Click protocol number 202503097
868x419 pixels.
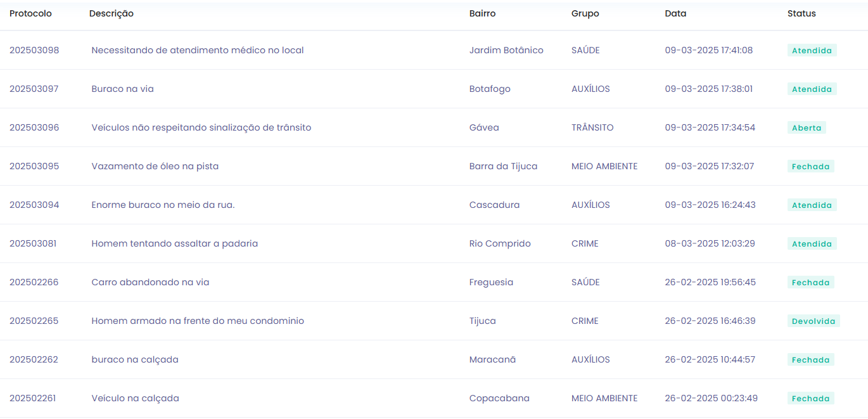[34, 89]
